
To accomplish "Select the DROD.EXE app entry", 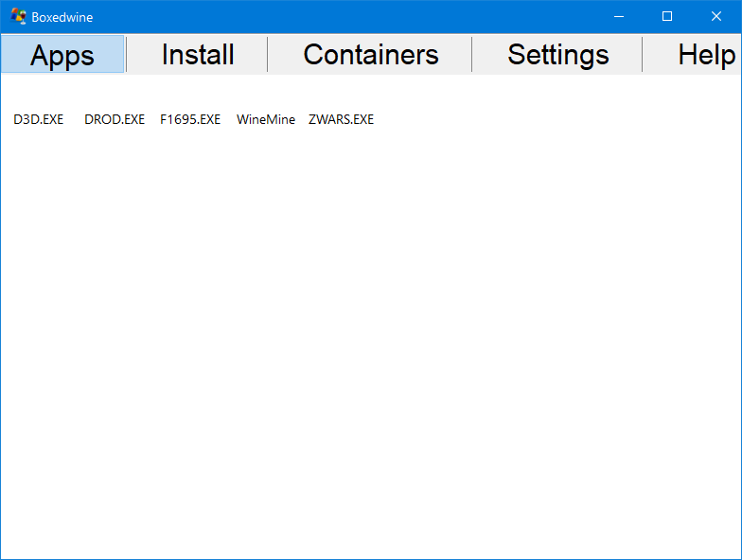I will coord(115,119).
